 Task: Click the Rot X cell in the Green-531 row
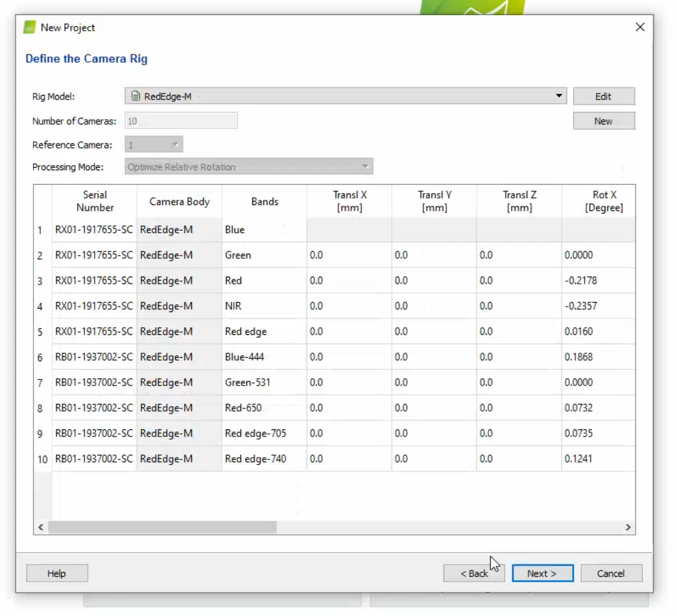(599, 382)
